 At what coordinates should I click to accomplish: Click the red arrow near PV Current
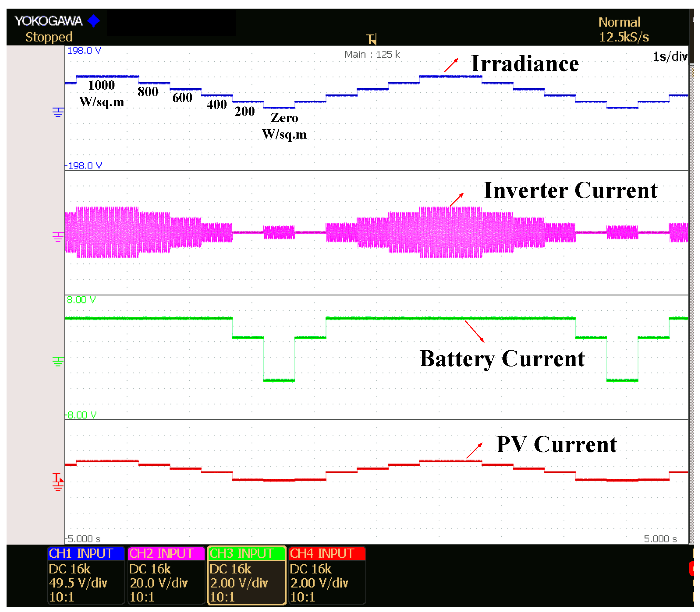pos(474,451)
